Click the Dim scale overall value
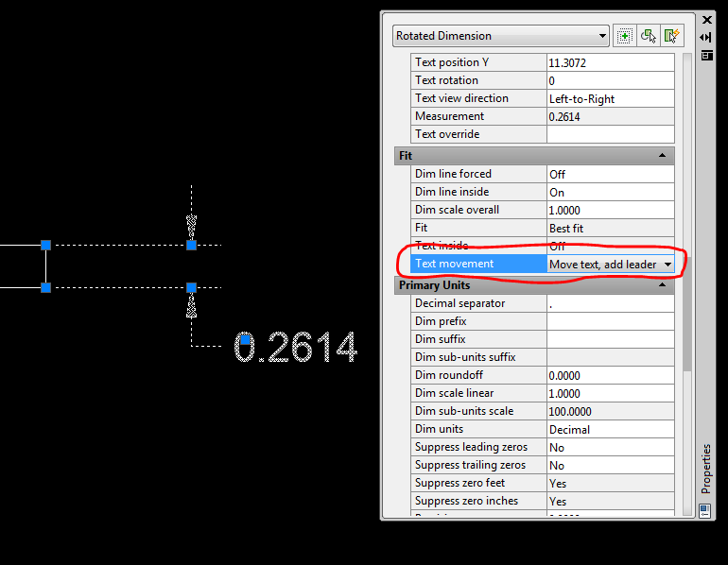The image size is (728, 565). coord(610,210)
